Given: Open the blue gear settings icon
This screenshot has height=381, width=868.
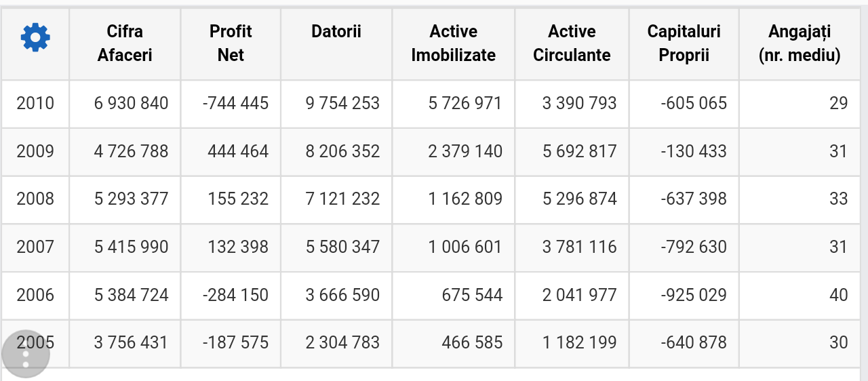Looking at the screenshot, I should [35, 37].
